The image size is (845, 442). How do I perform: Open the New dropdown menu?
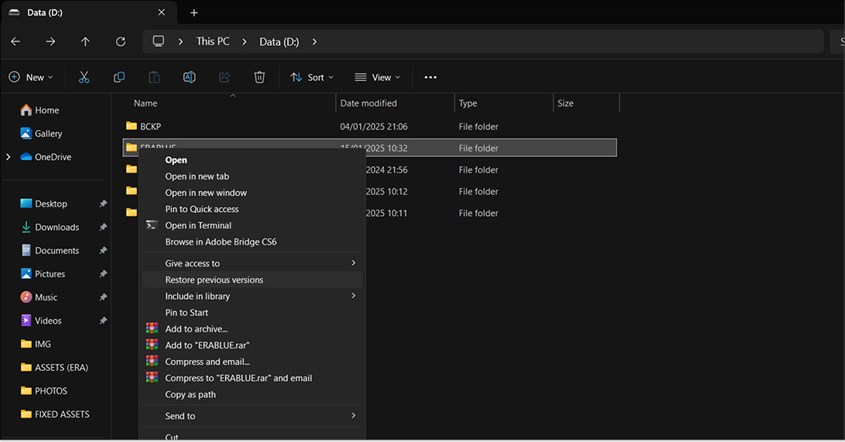coord(31,77)
